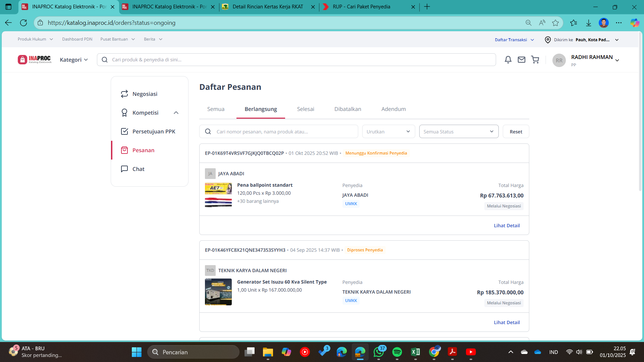644x362 pixels.
Task: Switch to the Dibatalkan tab
Action: point(347,109)
